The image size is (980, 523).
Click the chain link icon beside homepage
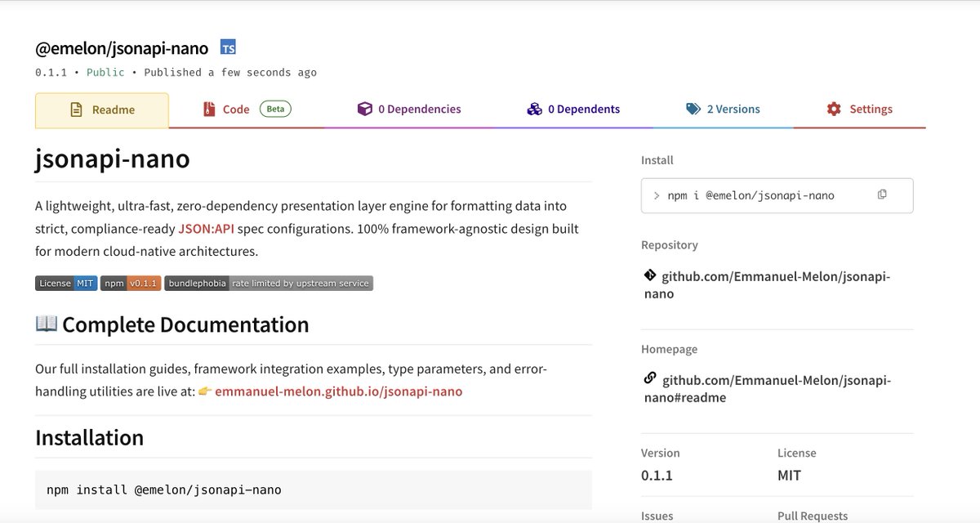[650, 378]
